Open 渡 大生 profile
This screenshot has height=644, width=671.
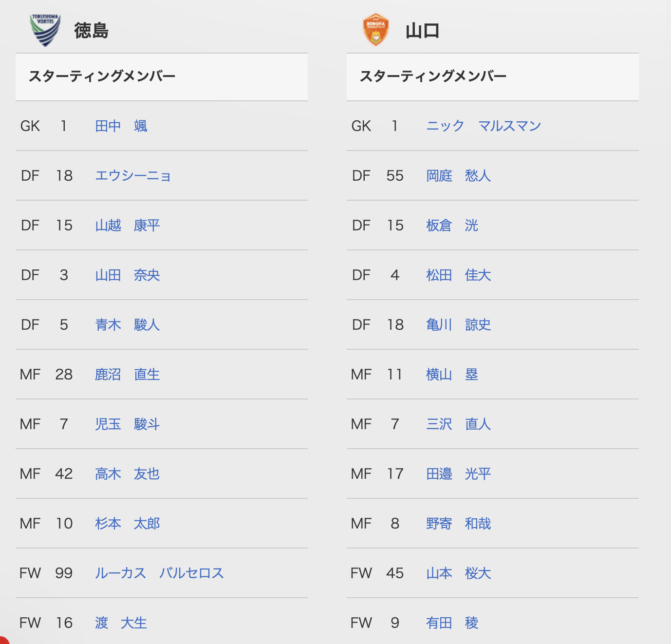coord(121,623)
